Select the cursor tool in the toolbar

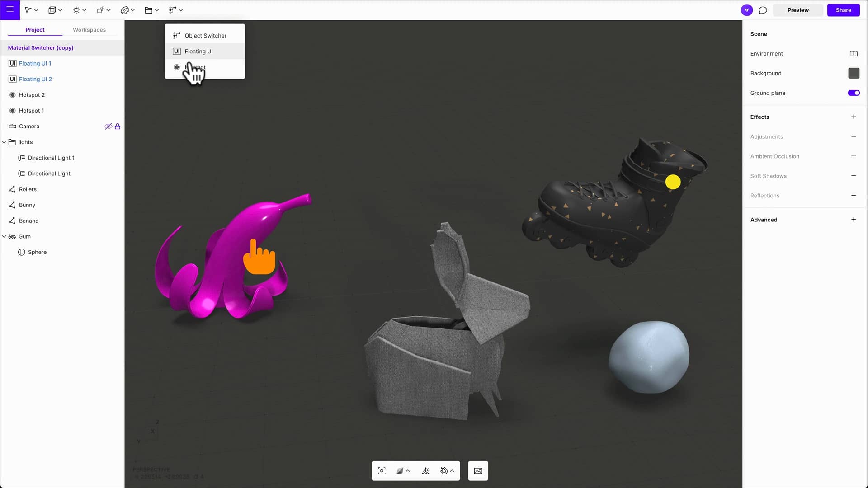[28, 9]
